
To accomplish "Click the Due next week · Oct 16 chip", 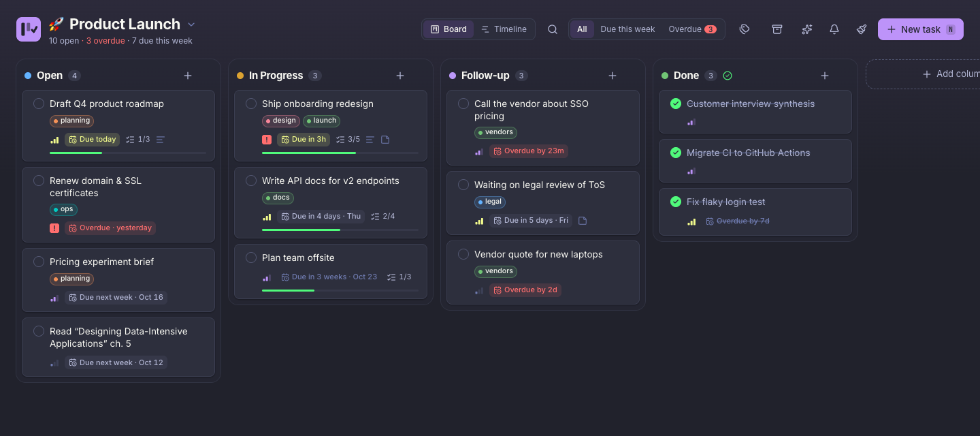I will tap(116, 298).
